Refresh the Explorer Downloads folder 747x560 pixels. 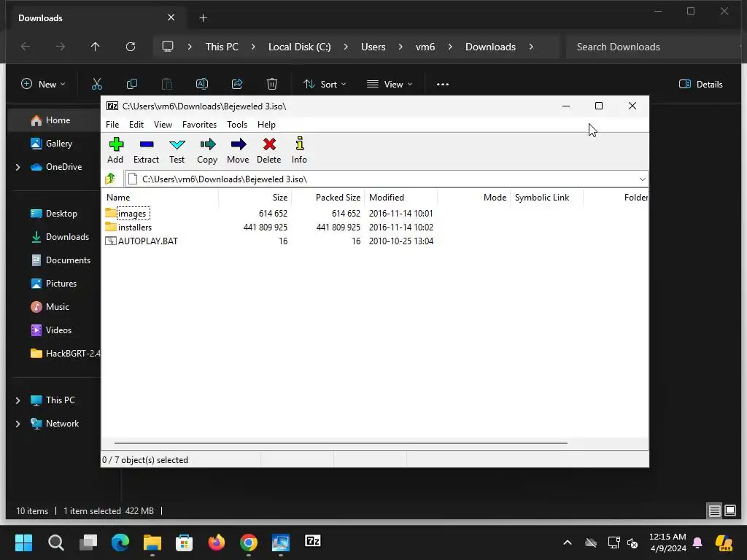(x=130, y=47)
